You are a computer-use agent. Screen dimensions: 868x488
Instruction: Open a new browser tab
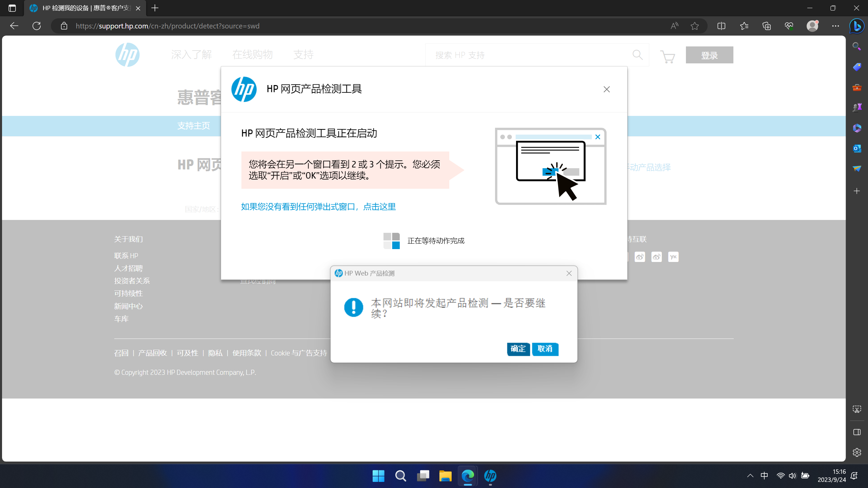coord(155,8)
